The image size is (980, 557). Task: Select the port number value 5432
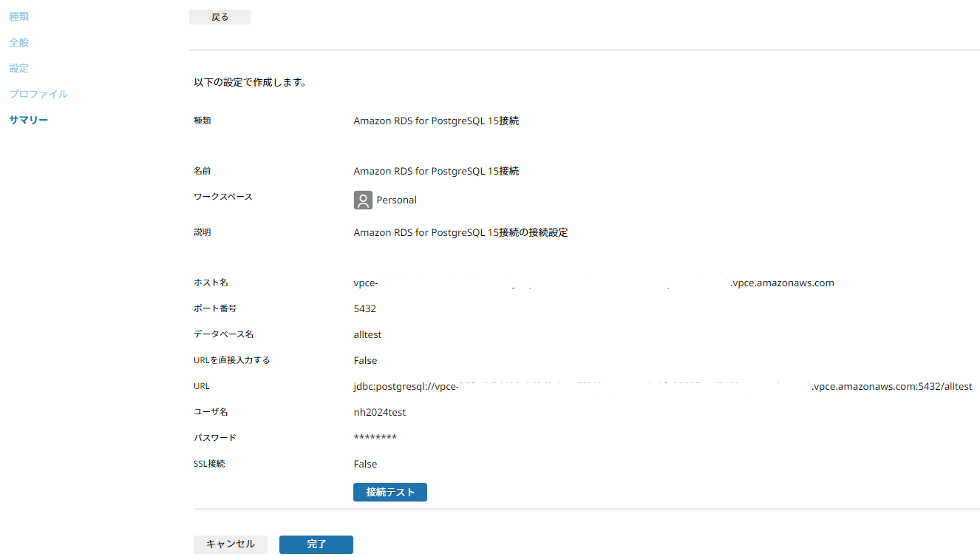tap(365, 308)
